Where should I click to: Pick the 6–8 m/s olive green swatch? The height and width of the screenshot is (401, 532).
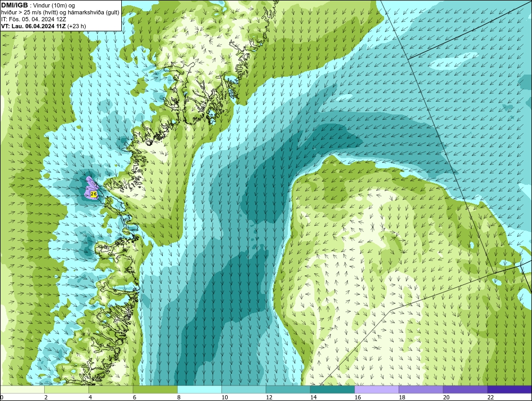(x=155, y=389)
